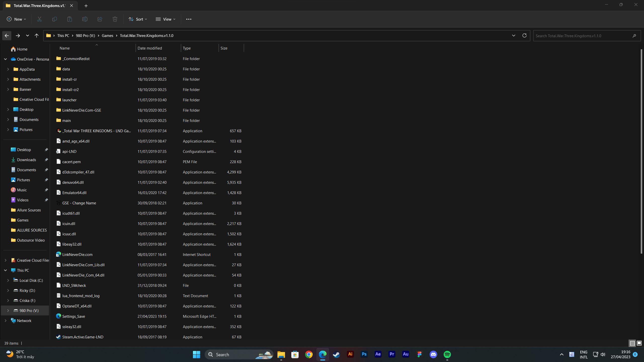Viewport: 644px width, 362px height.
Task: Click the Rename icon in toolbar
Action: [x=85, y=19]
